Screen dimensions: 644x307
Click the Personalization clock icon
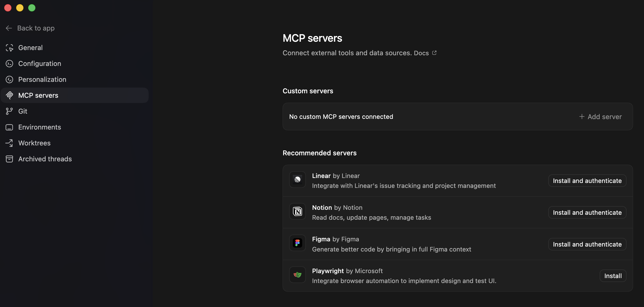click(9, 79)
